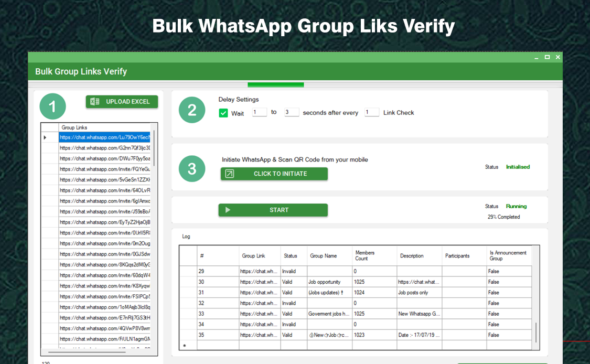This screenshot has height=364, width=590.
Task: Click the play arrow icon on START
Action: coord(228,210)
